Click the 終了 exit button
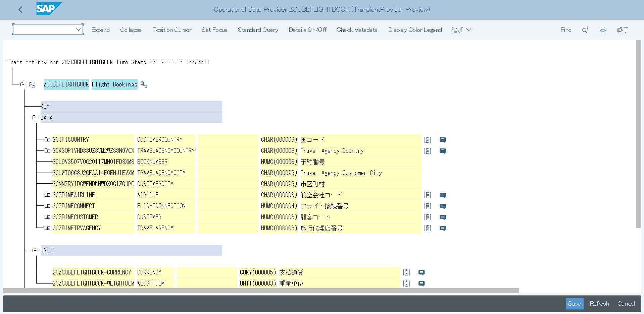The image size is (644, 314). (623, 30)
